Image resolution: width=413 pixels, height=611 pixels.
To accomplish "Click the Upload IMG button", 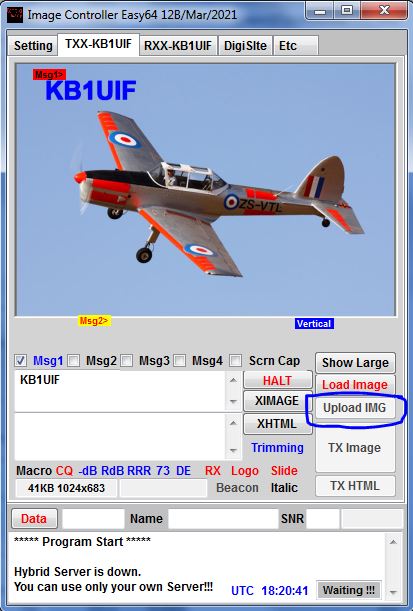I will click(355, 408).
